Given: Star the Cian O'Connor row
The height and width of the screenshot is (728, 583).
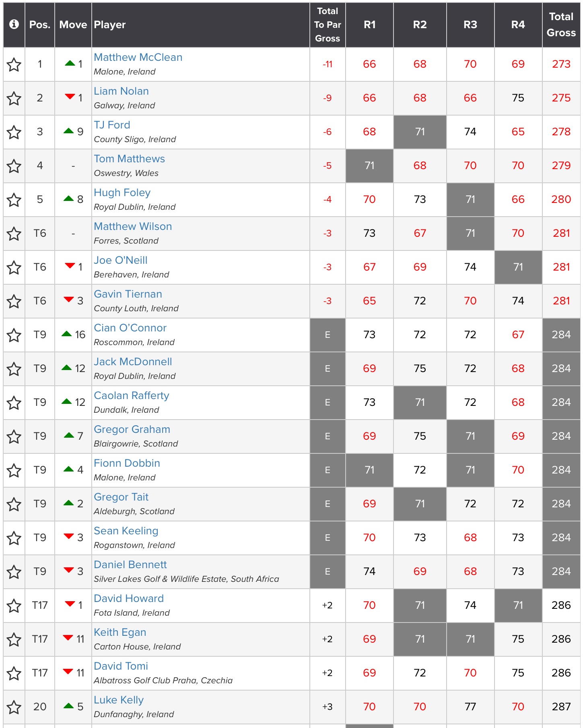Looking at the screenshot, I should click(14, 335).
